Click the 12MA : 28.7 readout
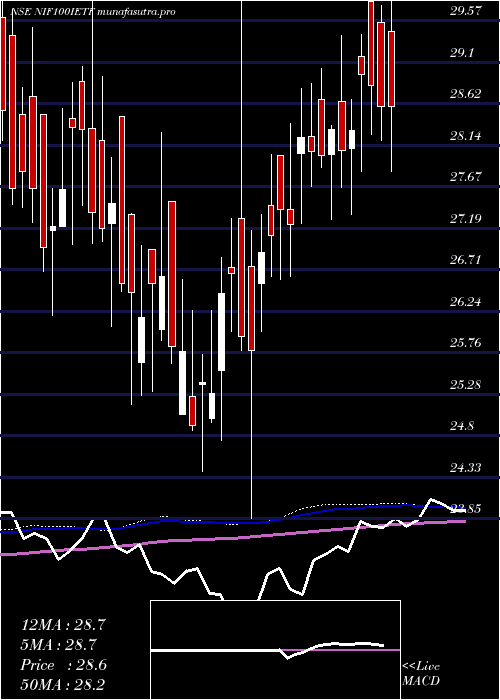 (63, 625)
